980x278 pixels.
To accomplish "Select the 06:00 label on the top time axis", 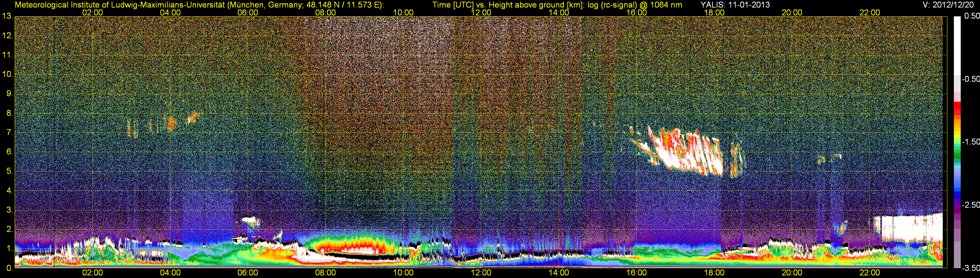I will point(248,12).
